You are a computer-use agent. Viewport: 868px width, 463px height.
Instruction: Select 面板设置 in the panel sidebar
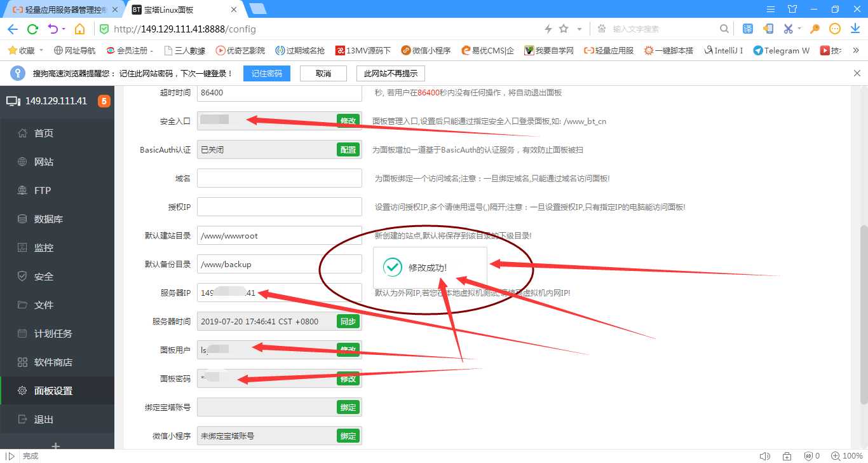point(57,390)
